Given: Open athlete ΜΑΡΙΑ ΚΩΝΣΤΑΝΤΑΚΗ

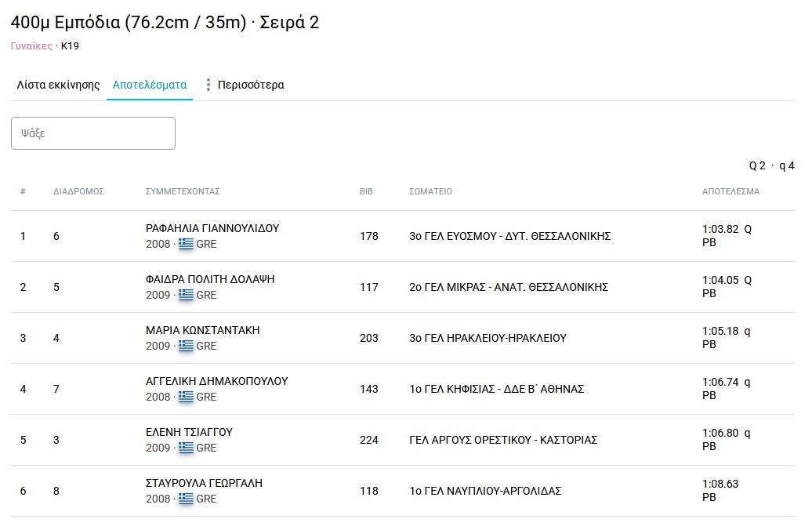Looking at the screenshot, I should pos(203,330).
